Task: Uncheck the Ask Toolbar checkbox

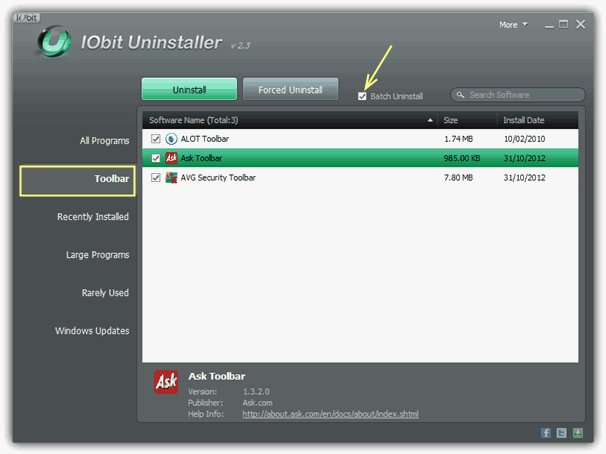Action: 156,158
